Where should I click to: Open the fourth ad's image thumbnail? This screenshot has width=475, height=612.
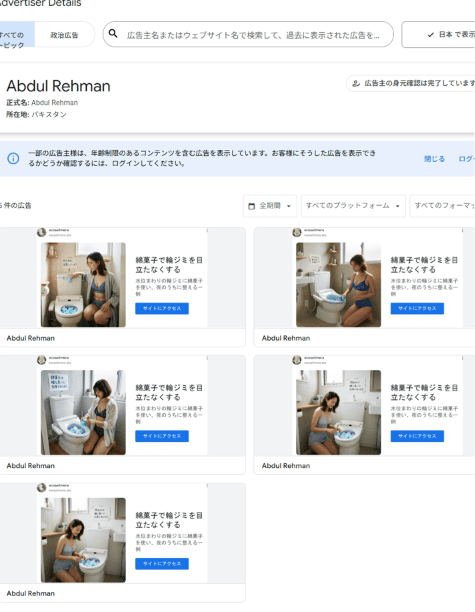(339, 412)
